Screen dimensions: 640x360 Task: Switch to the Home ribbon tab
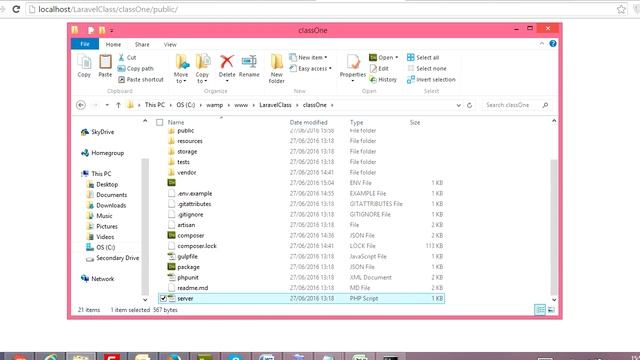[x=113, y=44]
